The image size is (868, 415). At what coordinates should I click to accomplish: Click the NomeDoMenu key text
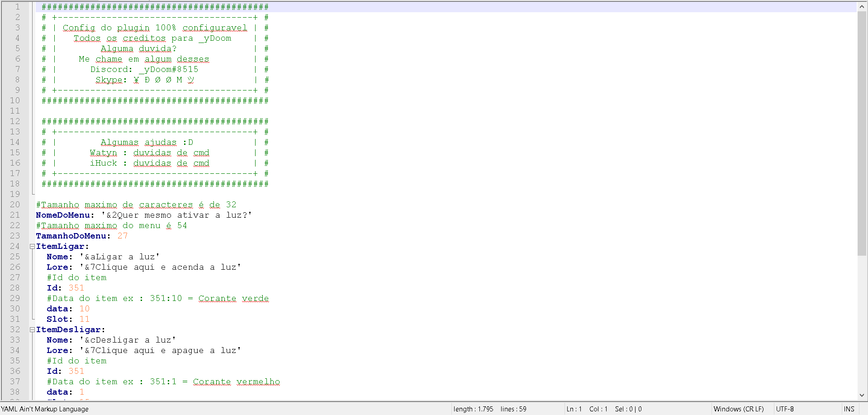coord(65,215)
